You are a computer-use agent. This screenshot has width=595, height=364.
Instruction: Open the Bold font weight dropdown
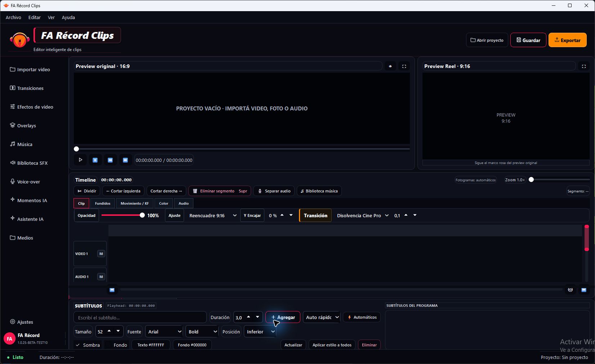[202, 332]
